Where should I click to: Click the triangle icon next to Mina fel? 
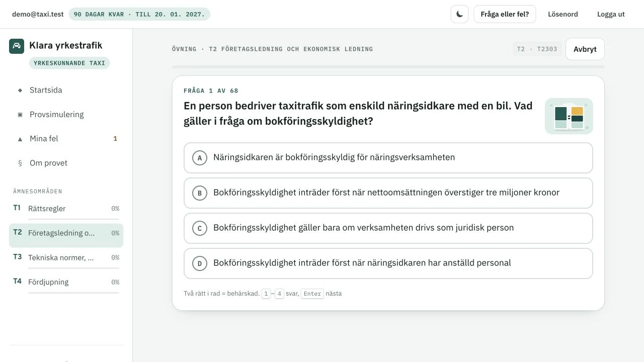pos(20,139)
